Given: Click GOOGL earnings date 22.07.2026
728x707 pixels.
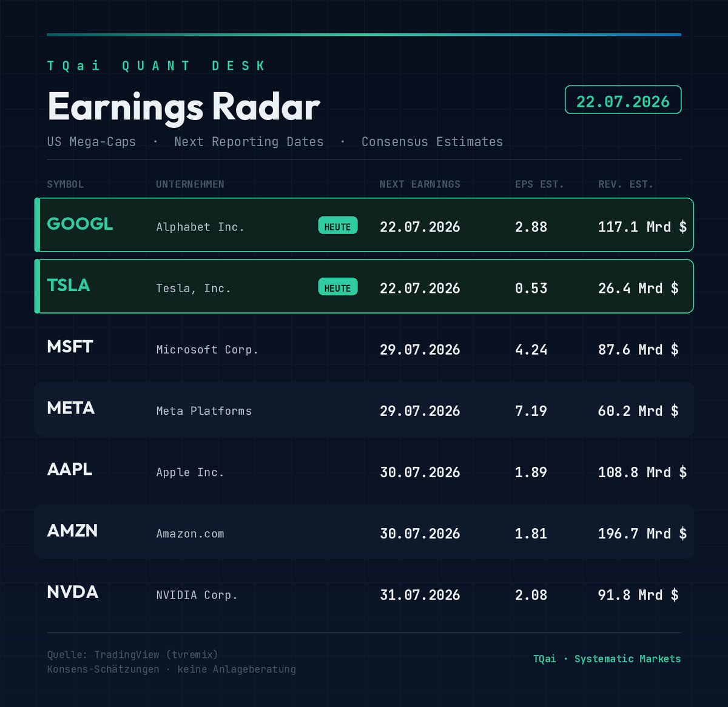Looking at the screenshot, I should click(x=420, y=227).
